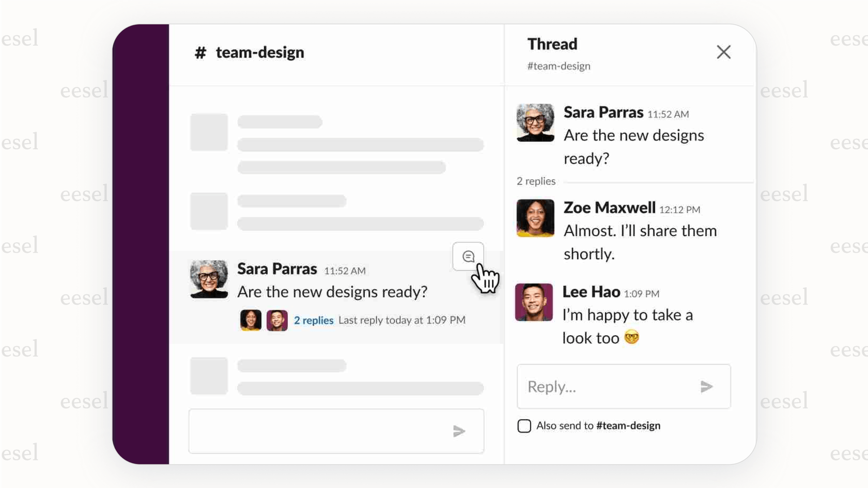Enable the Also send to #team-design checkbox
Image resolution: width=868 pixels, height=488 pixels.
pos(524,426)
